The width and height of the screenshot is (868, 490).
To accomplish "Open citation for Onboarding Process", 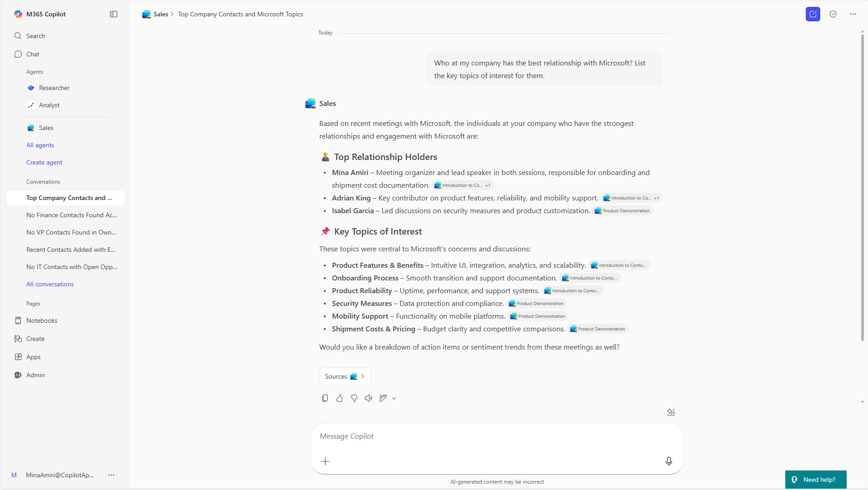I will coord(590,278).
